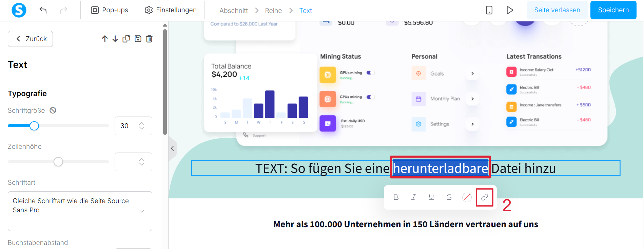Insert a link on selected text
Image resolution: width=644 pixels, height=249 pixels.
(x=485, y=197)
